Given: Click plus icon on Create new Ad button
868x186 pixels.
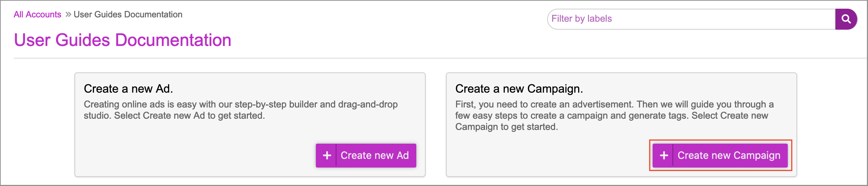Looking at the screenshot, I should (x=327, y=156).
